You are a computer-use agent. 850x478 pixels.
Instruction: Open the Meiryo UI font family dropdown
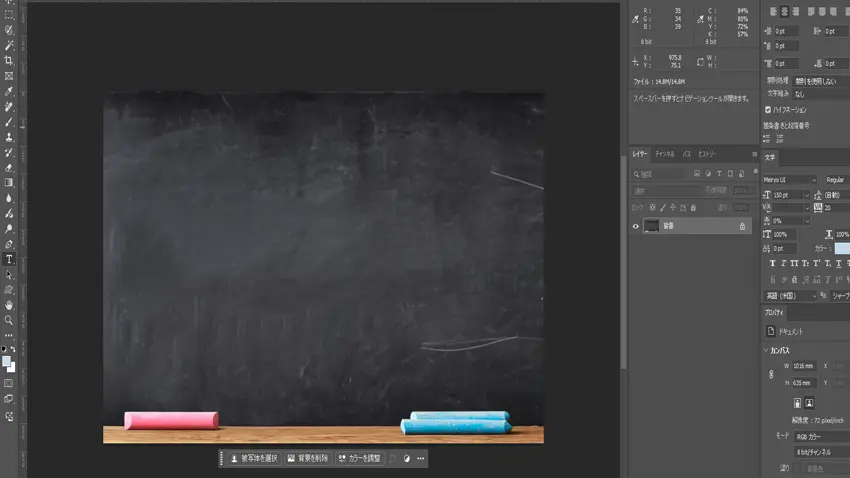pos(789,179)
